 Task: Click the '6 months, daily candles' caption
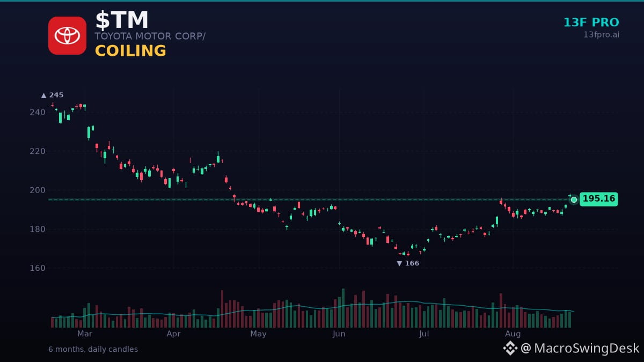(x=93, y=349)
